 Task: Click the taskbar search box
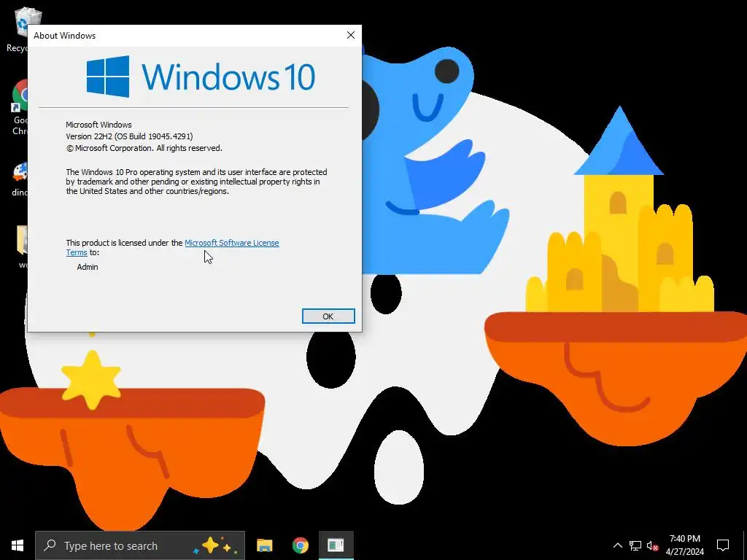coord(140,545)
